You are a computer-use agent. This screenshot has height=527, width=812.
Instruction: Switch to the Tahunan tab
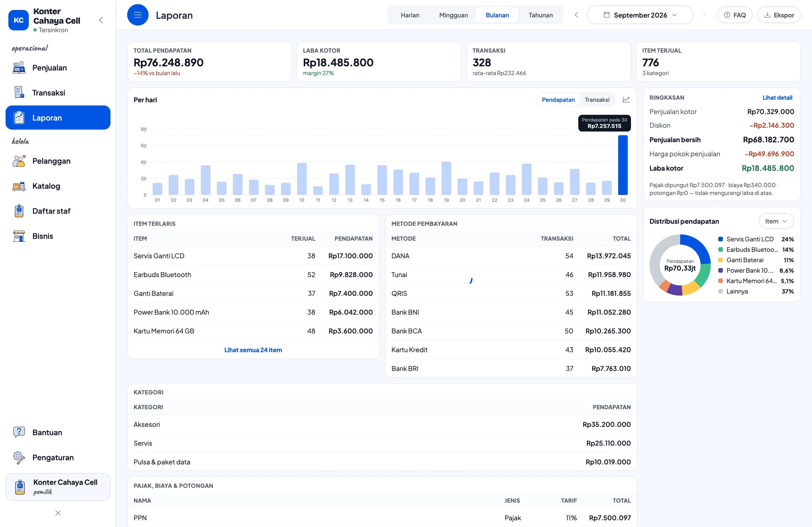(540, 15)
